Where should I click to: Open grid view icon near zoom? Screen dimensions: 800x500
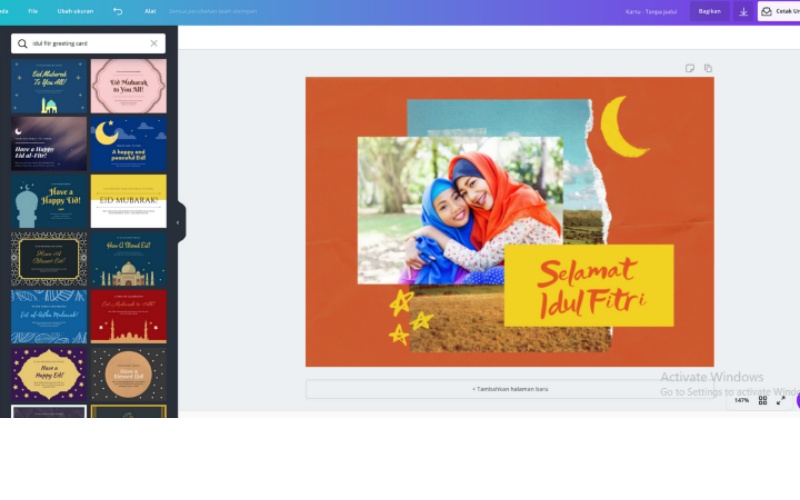click(762, 401)
